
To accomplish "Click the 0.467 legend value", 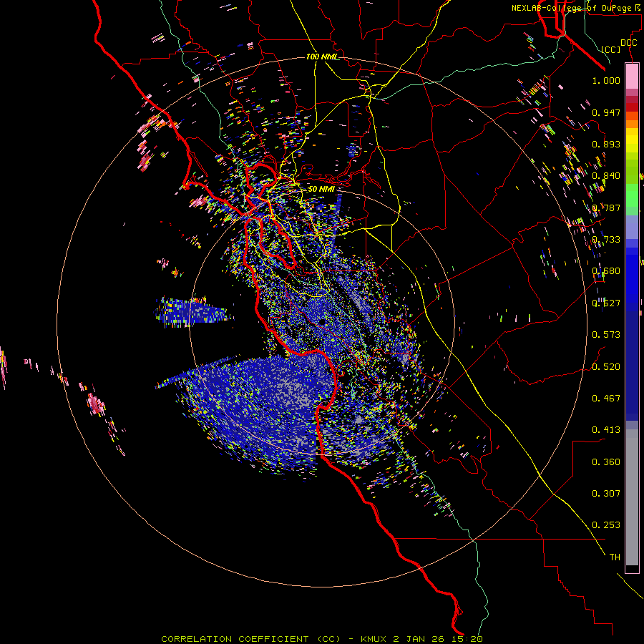I will click(606, 398).
